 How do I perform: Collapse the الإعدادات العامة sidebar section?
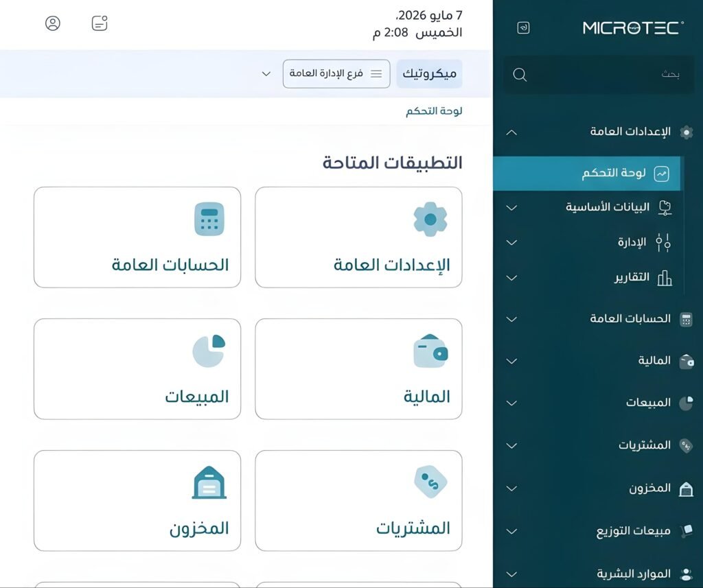click(511, 132)
